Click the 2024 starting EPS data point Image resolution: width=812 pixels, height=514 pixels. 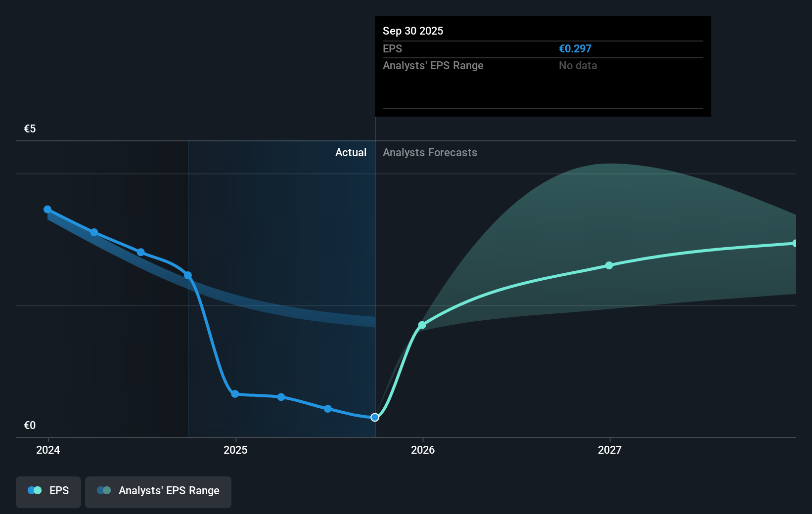click(47, 210)
